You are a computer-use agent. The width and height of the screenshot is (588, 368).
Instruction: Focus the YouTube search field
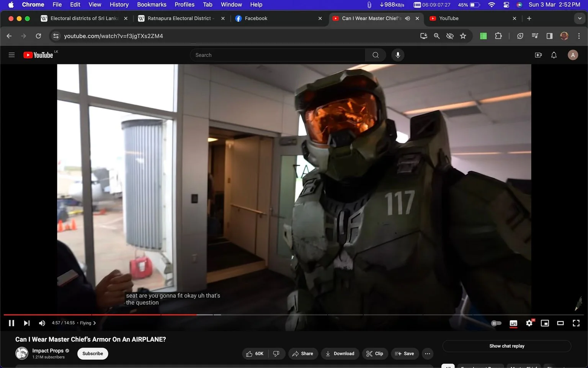point(278,55)
